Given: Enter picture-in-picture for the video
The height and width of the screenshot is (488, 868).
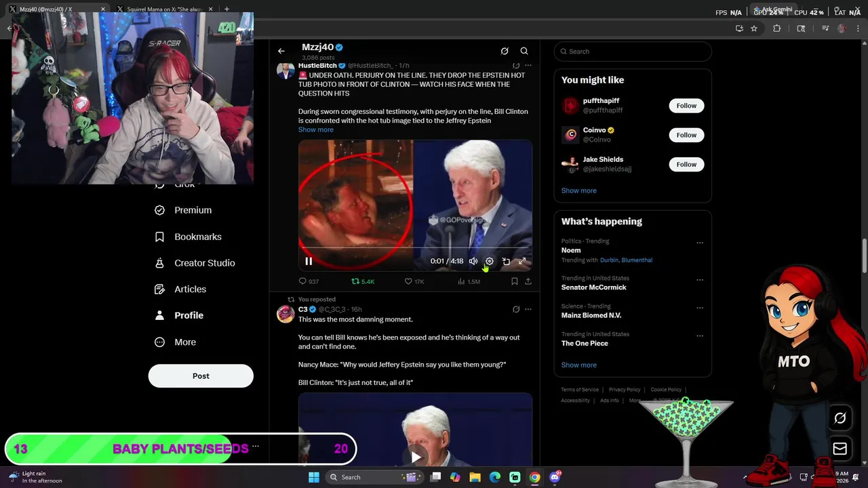Looking at the screenshot, I should (506, 261).
